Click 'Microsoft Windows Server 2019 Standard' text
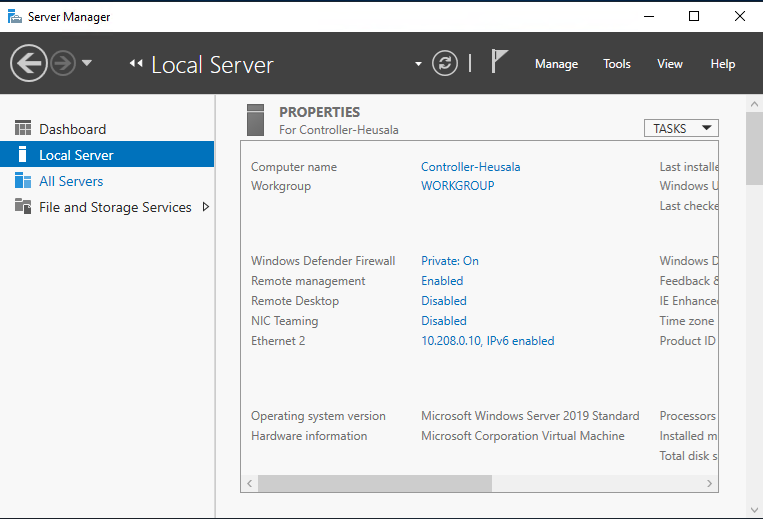The width and height of the screenshot is (763, 519). coord(530,416)
